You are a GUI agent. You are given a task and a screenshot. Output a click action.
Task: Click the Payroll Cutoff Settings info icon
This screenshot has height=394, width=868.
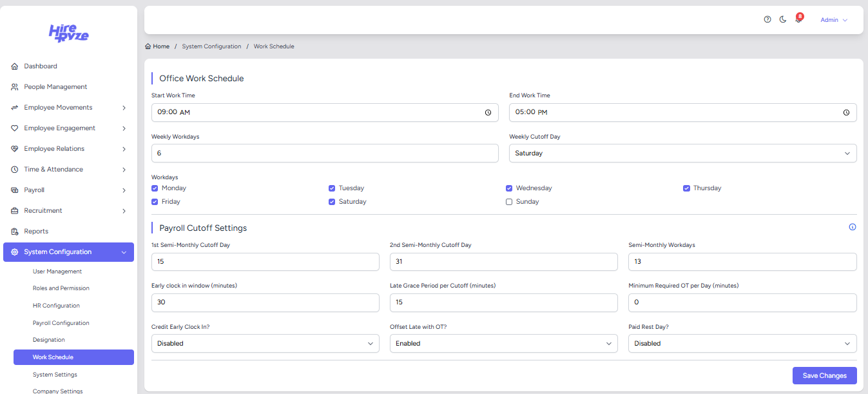tap(853, 227)
